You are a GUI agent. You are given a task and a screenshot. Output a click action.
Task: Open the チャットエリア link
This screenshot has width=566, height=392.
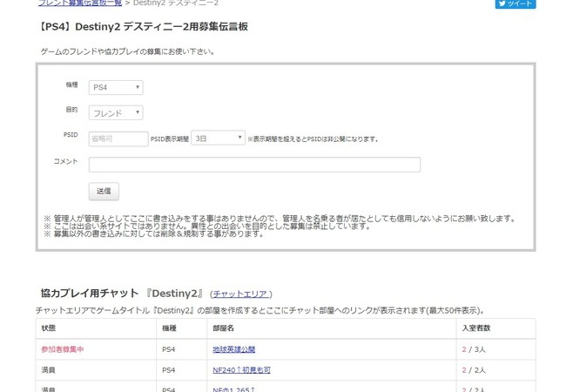240,294
